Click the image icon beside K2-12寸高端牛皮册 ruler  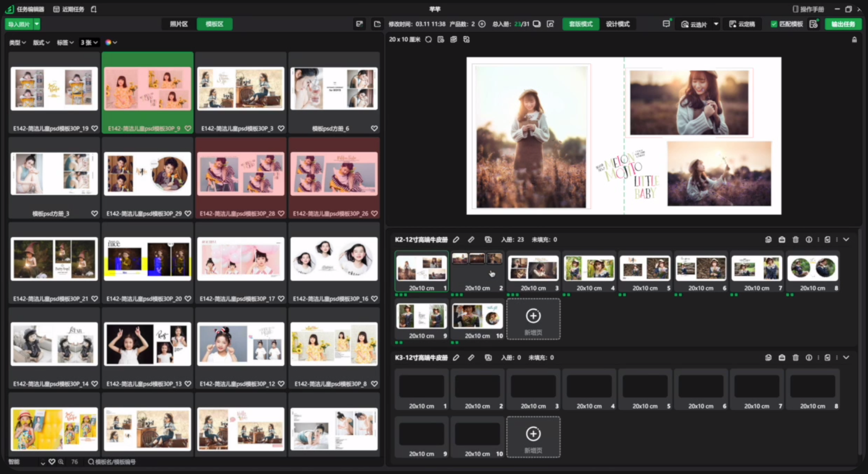[488, 239]
